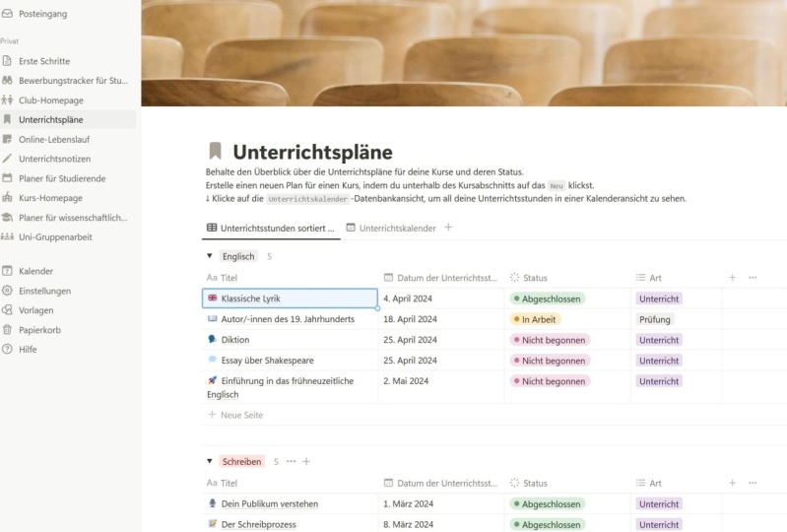Open more options in Englisch table header
The height and width of the screenshot is (532, 787).
(753, 278)
